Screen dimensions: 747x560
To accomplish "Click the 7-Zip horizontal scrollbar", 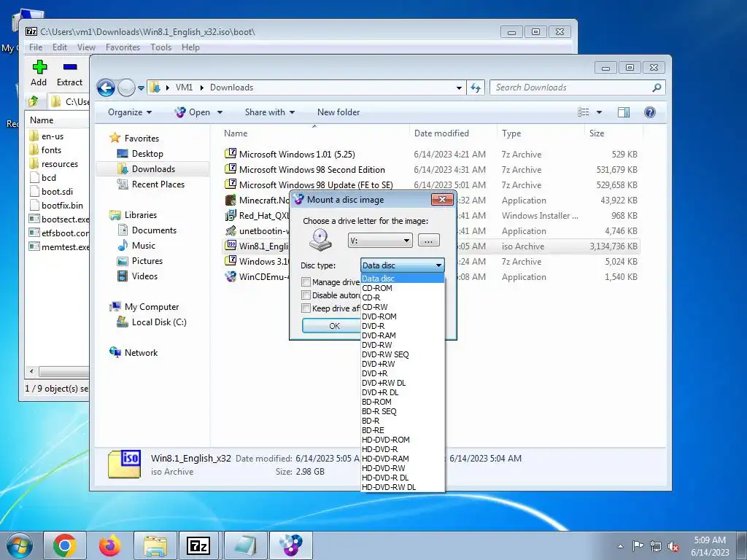I will click(x=63, y=371).
